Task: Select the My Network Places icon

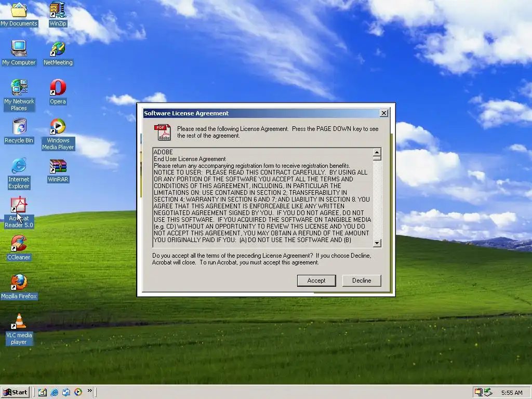Action: pos(19,95)
